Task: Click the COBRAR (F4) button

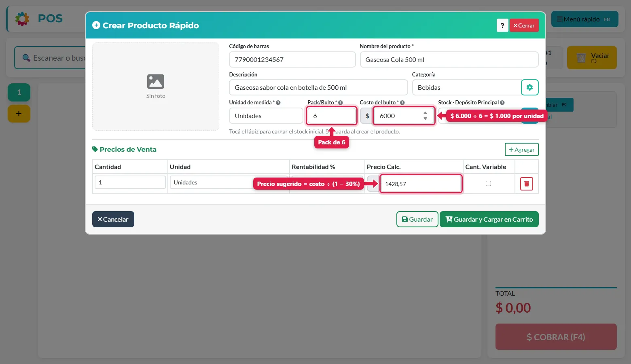Action: pos(556,337)
